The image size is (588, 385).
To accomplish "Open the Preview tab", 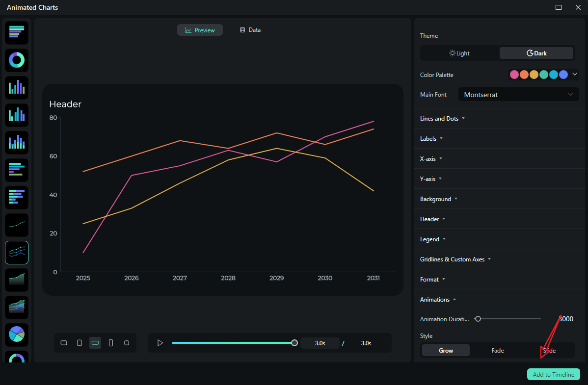I will [200, 30].
